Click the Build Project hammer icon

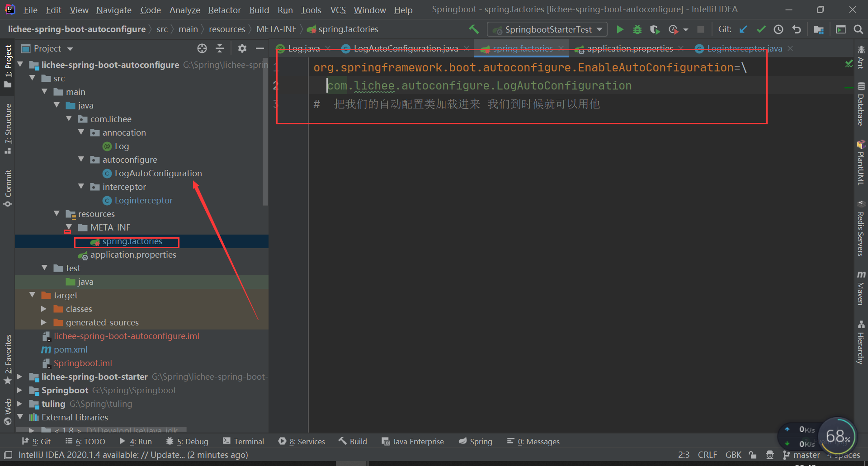point(474,29)
